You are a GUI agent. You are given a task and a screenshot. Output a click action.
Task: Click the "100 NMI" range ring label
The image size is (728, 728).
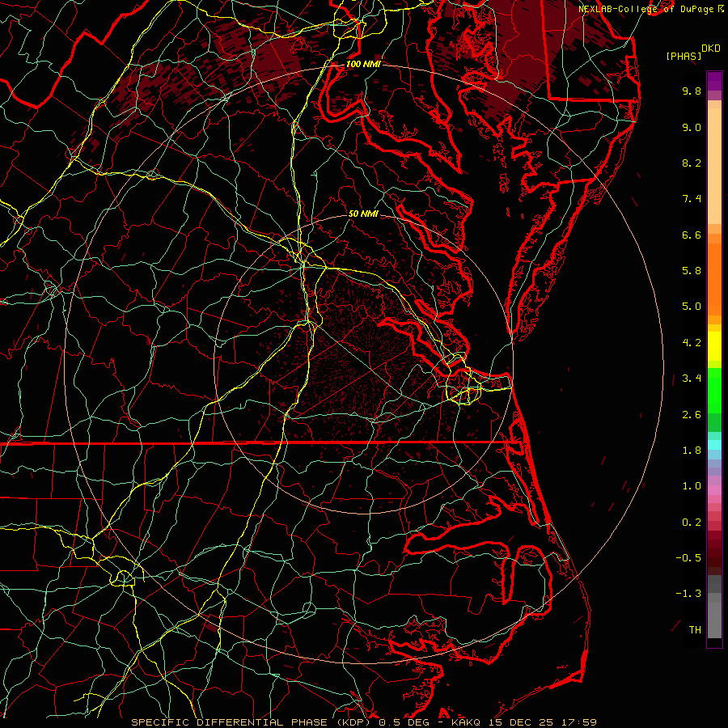tap(363, 64)
